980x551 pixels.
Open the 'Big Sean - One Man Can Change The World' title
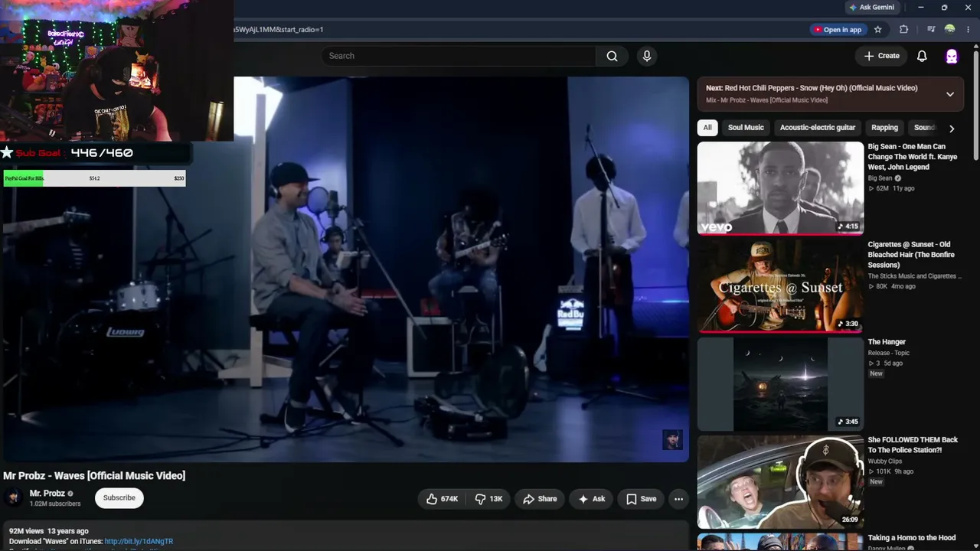912,156
